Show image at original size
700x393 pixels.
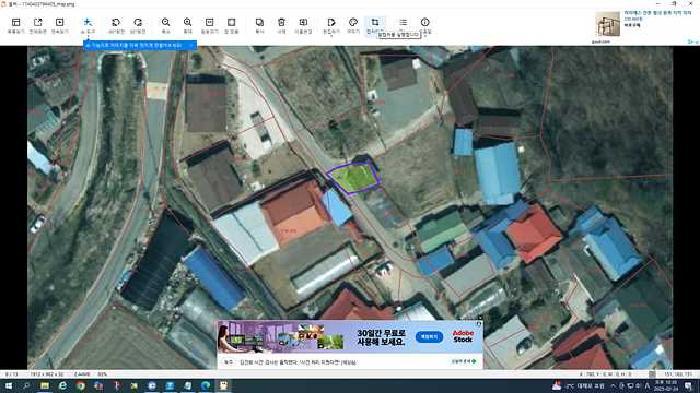pyautogui.click(x=209, y=22)
